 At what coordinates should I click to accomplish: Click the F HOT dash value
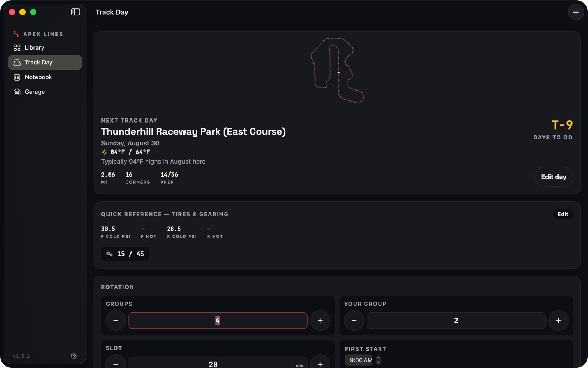tap(143, 229)
